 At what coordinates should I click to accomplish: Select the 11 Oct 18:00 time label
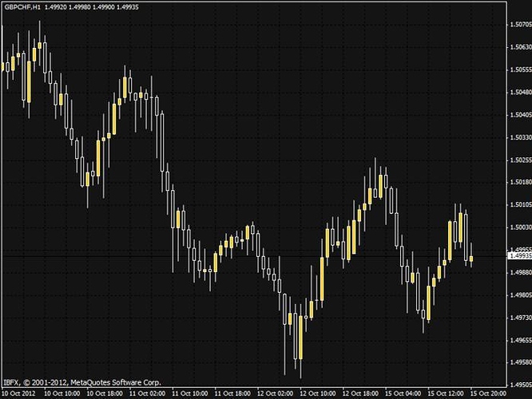pos(232,393)
